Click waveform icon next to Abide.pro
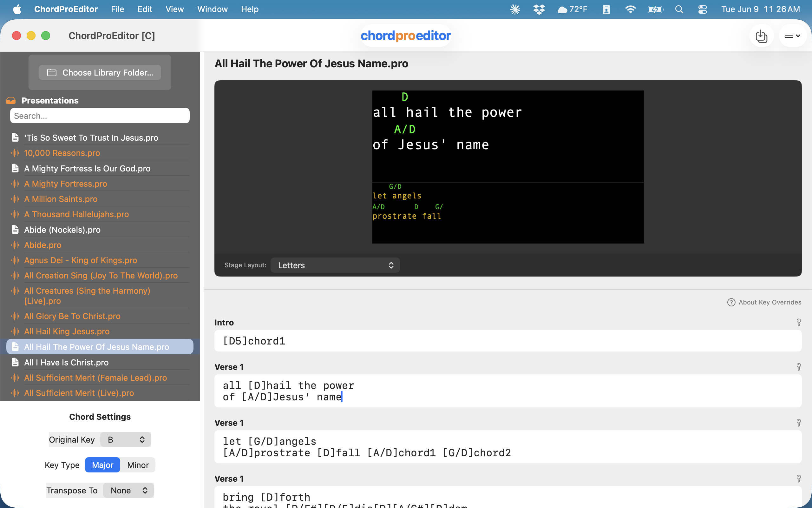 15,245
